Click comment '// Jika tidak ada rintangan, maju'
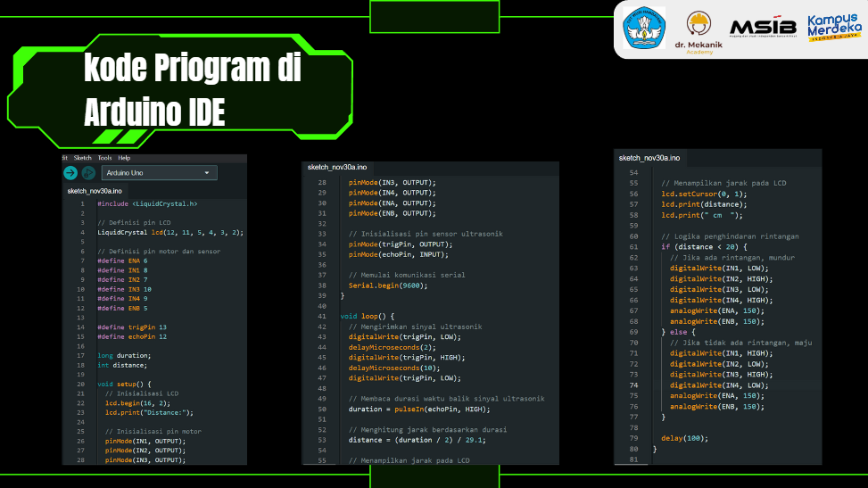The height and width of the screenshot is (488, 868). point(740,343)
